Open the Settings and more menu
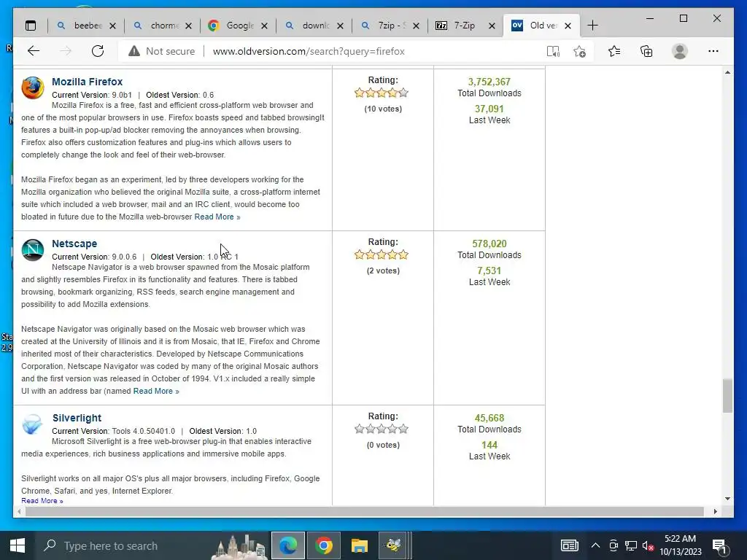The height and width of the screenshot is (560, 747). (713, 51)
